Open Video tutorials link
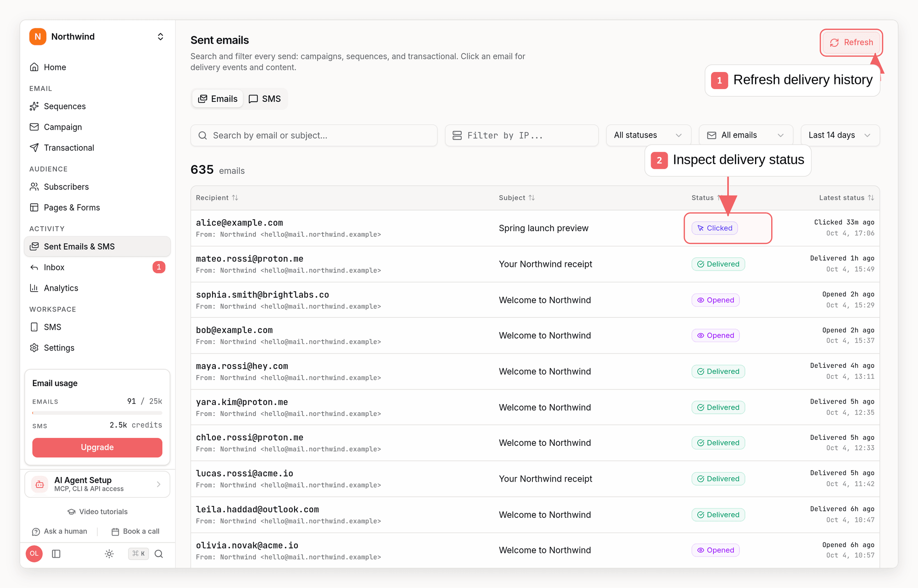Image resolution: width=918 pixels, height=588 pixels. [x=97, y=512]
